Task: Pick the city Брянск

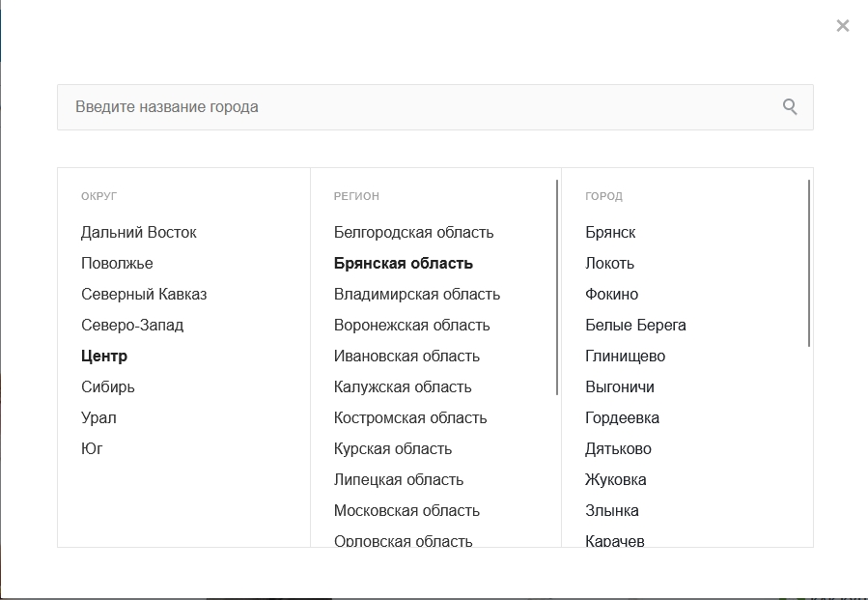Action: (x=610, y=232)
